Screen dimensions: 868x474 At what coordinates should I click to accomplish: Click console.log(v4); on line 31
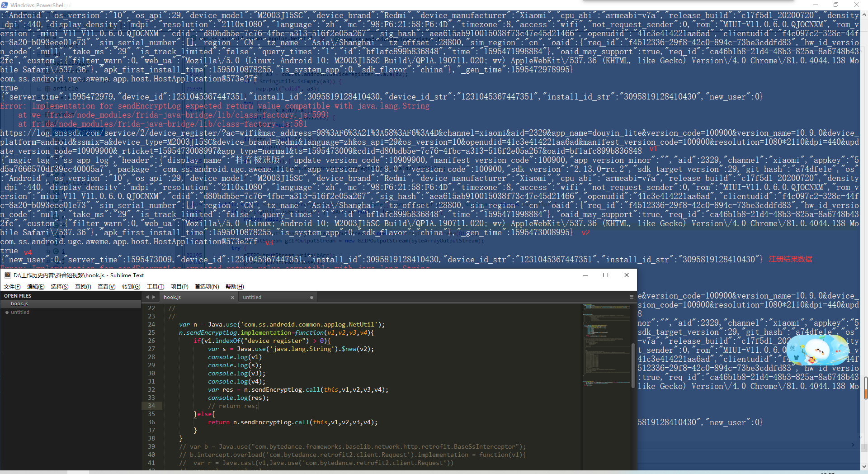[x=236, y=382]
